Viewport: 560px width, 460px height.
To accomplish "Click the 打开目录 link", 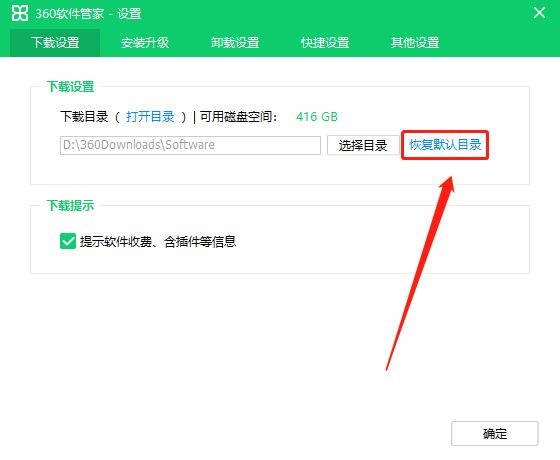I will [x=150, y=116].
